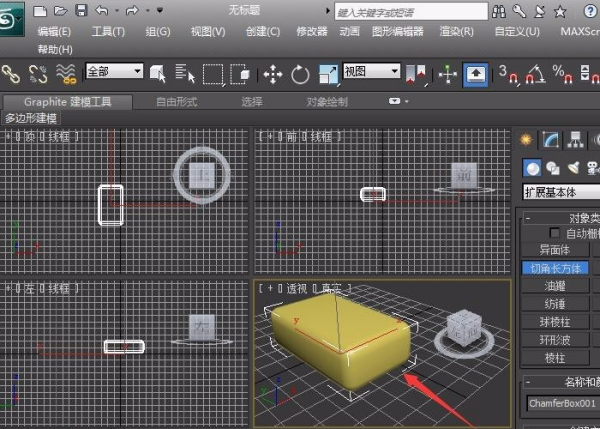600x429 pixels.
Task: Enable the AutoGrid checkbox
Action: (554, 233)
